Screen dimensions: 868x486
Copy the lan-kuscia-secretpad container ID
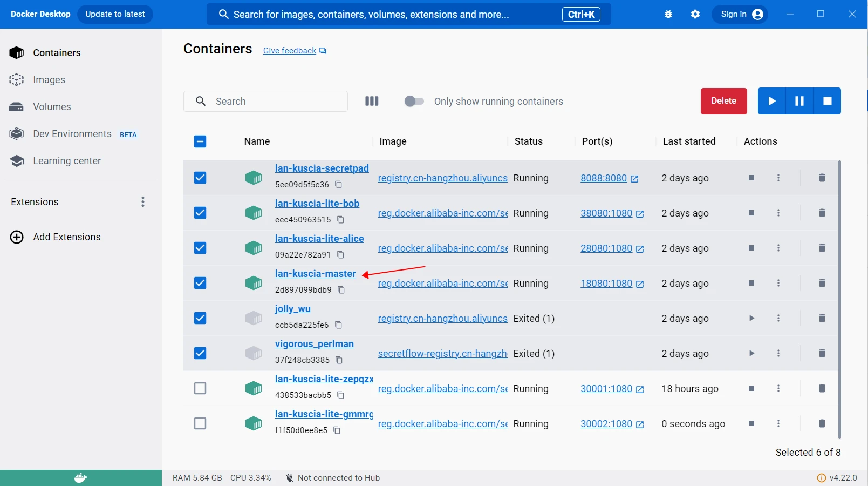pos(339,185)
